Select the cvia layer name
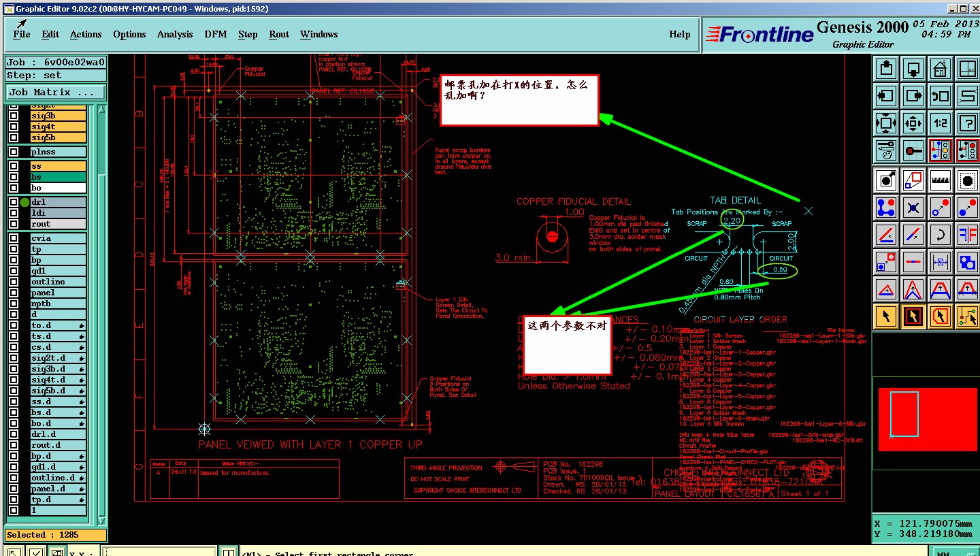The image size is (980, 556). pyautogui.click(x=59, y=238)
